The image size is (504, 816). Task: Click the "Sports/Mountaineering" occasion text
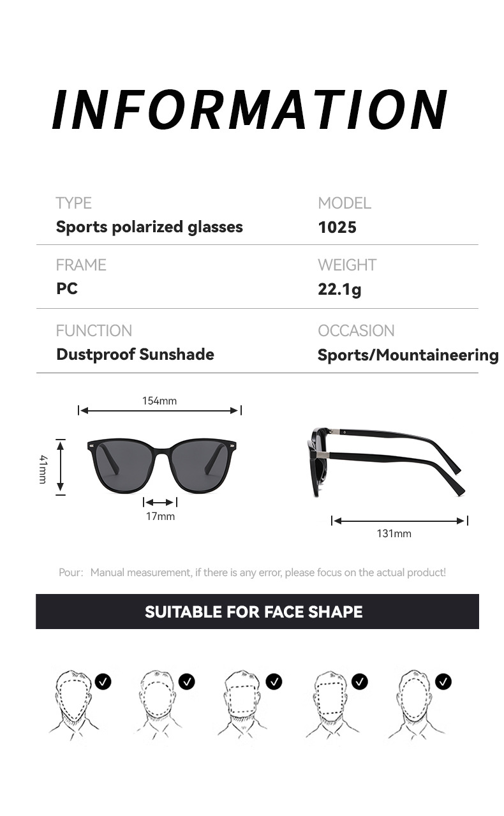(x=408, y=355)
